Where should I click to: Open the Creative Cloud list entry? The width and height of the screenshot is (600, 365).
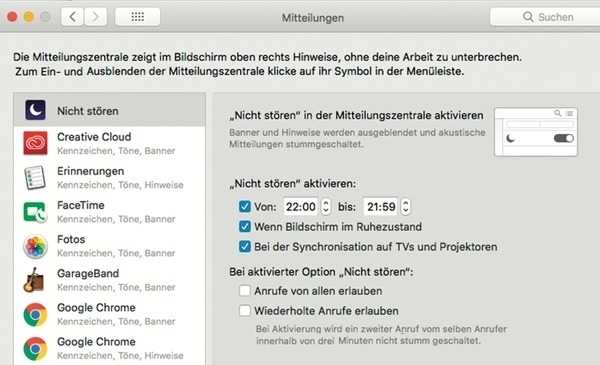coord(109,143)
